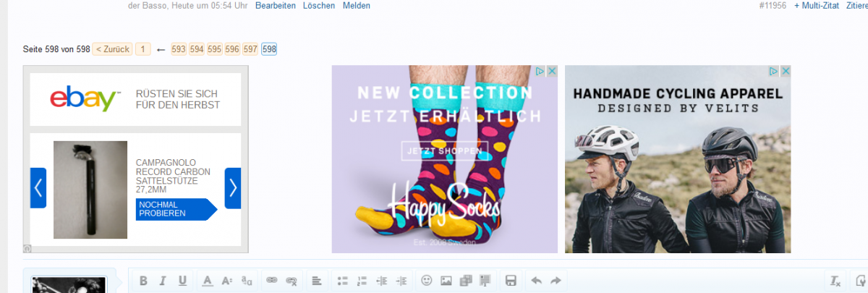Insert a link with chain icon
This screenshot has height=293, width=868.
(x=272, y=281)
